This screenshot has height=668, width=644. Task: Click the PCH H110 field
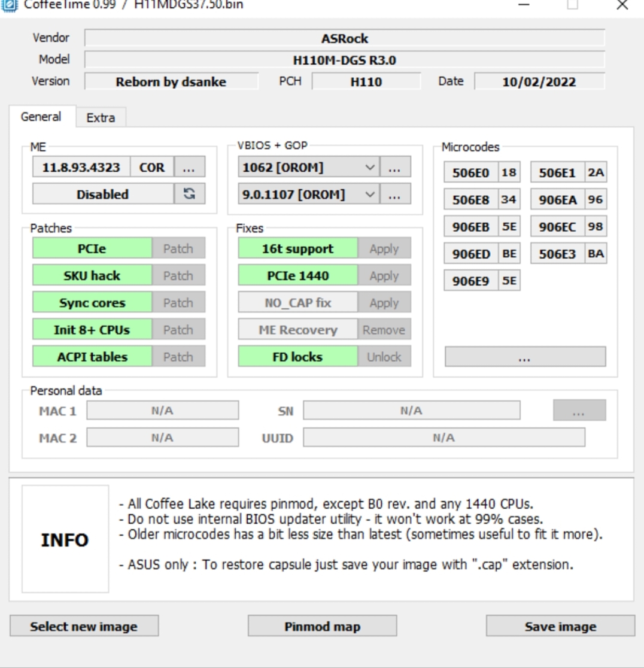366,81
